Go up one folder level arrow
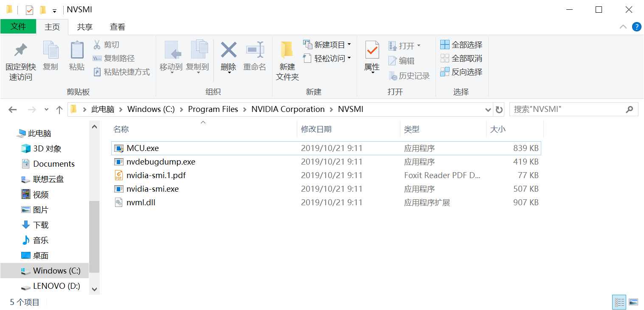 59,109
